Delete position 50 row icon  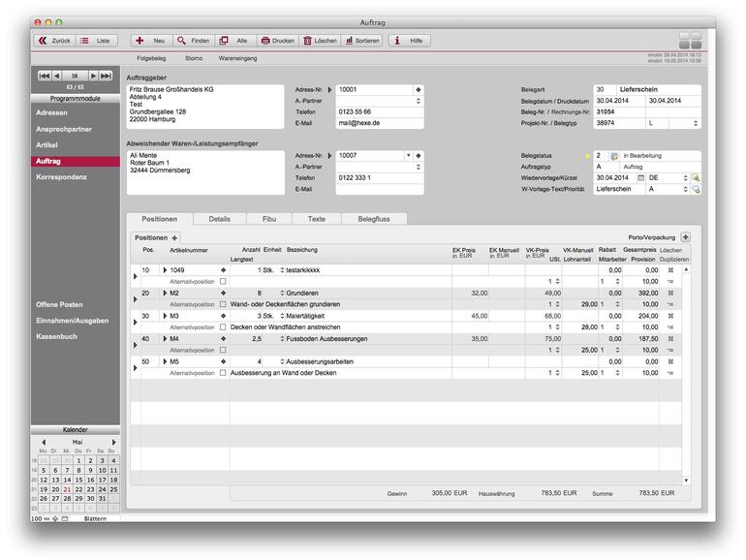click(x=670, y=361)
